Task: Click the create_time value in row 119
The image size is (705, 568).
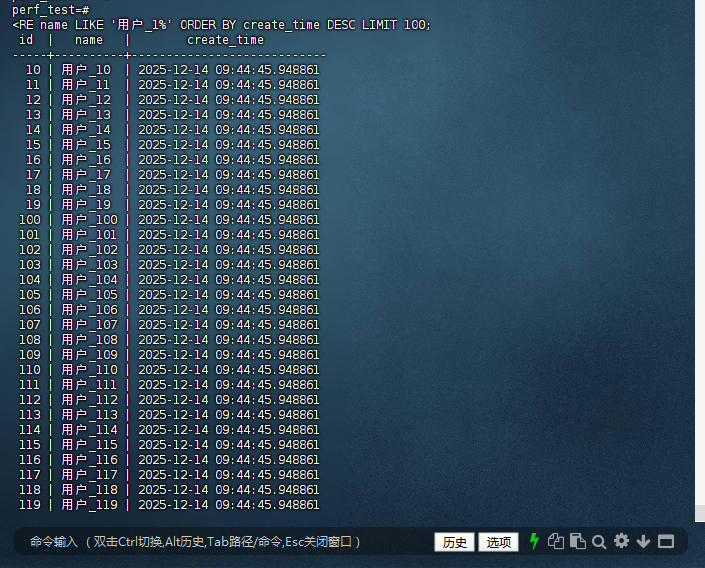Action: point(229,504)
